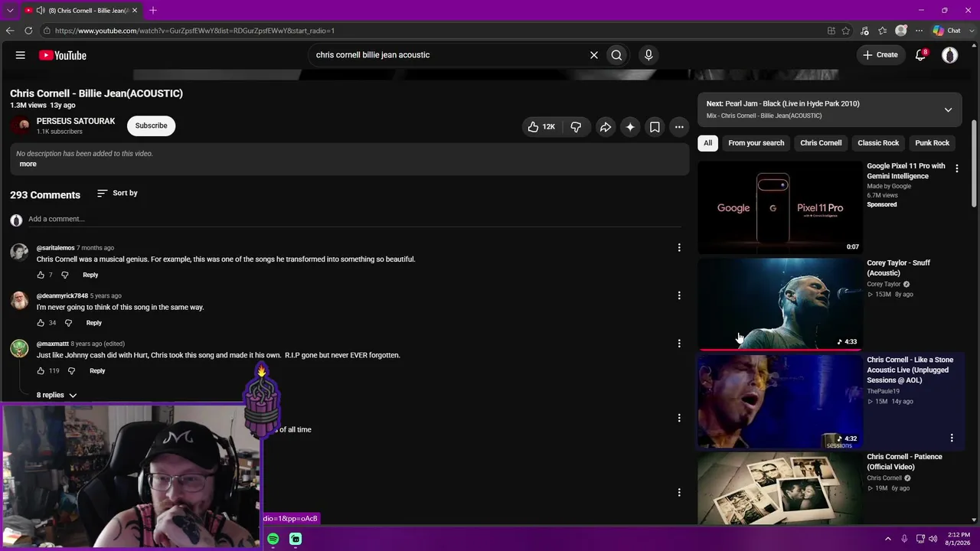Play Chris Cornell Patience thumbnail

click(x=779, y=488)
